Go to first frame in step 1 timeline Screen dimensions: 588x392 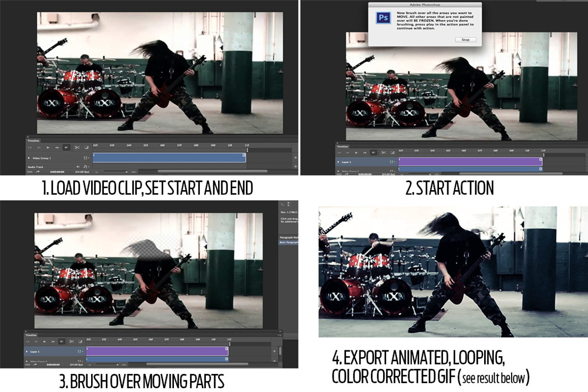tap(29, 147)
